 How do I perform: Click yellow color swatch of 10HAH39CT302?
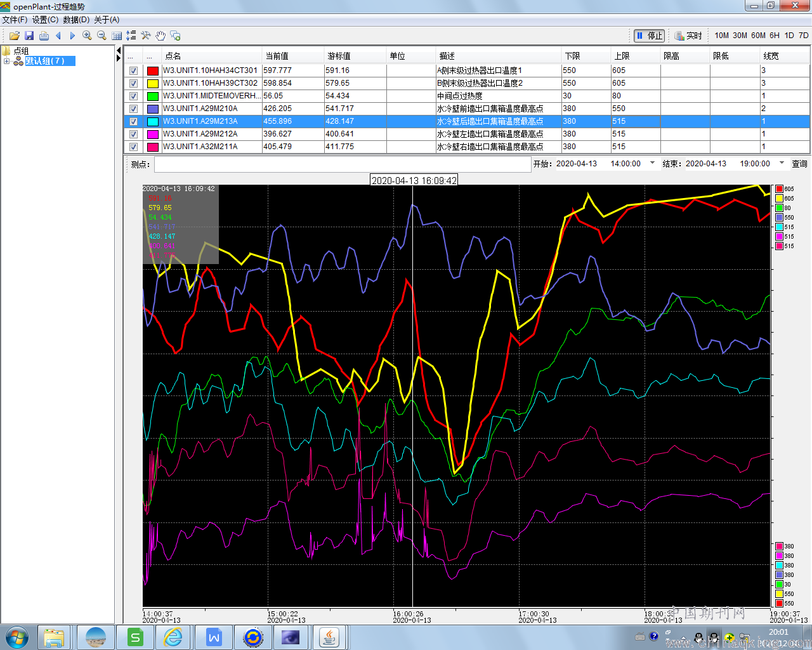pyautogui.click(x=153, y=83)
